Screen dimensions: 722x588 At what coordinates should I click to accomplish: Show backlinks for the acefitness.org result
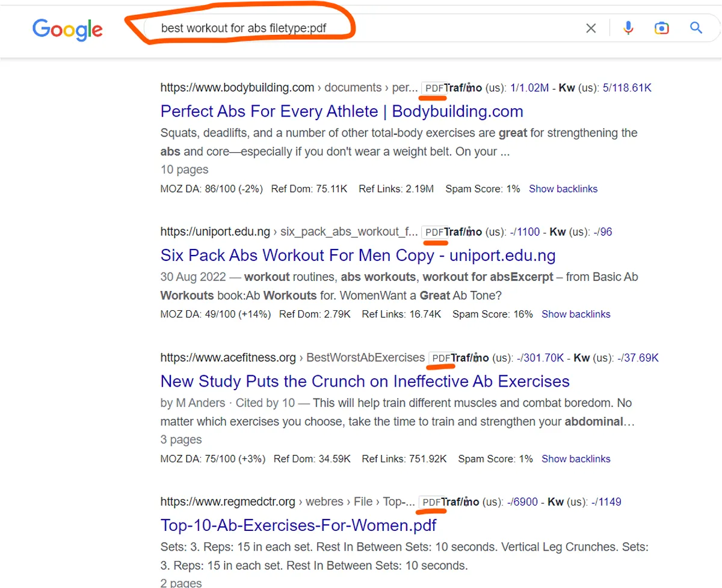(x=576, y=459)
